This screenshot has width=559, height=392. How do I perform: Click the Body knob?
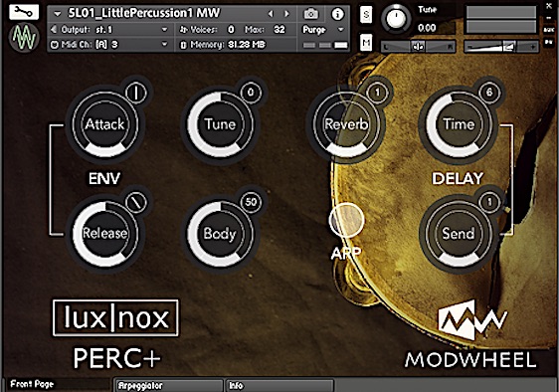click(220, 233)
